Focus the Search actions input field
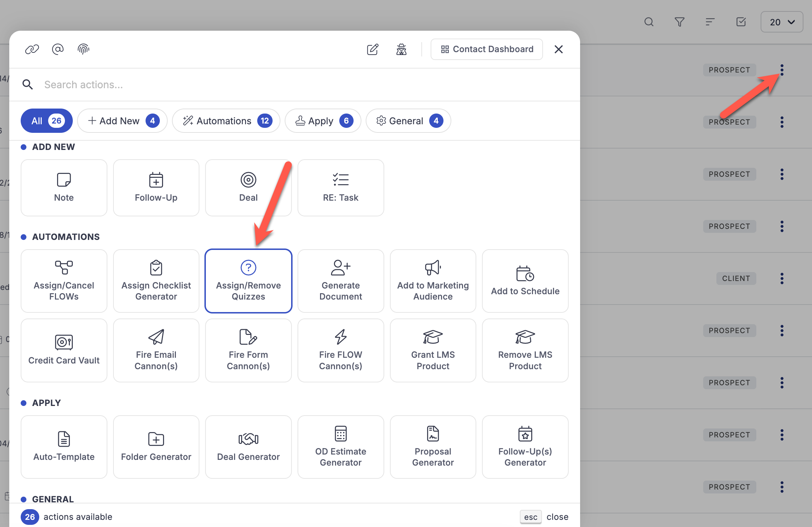Image resolution: width=812 pixels, height=527 pixels. 294,85
